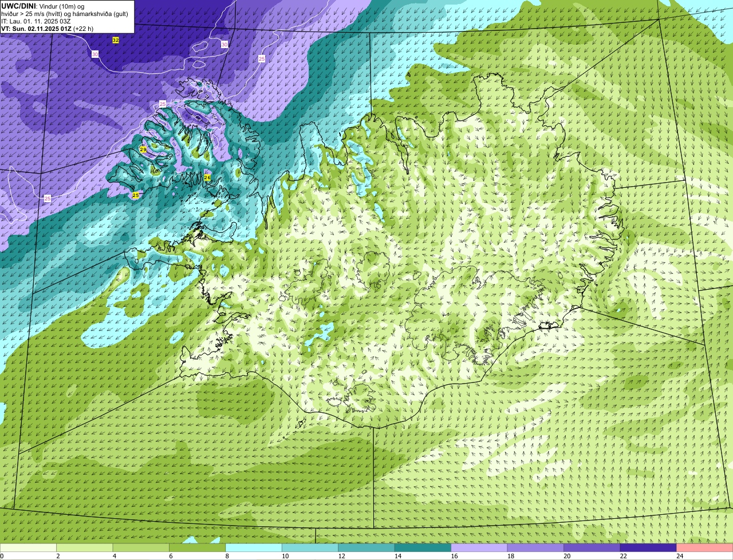Click the 10–12 m/s turquoise swatch
This screenshot has width=733, height=560.
click(310, 547)
